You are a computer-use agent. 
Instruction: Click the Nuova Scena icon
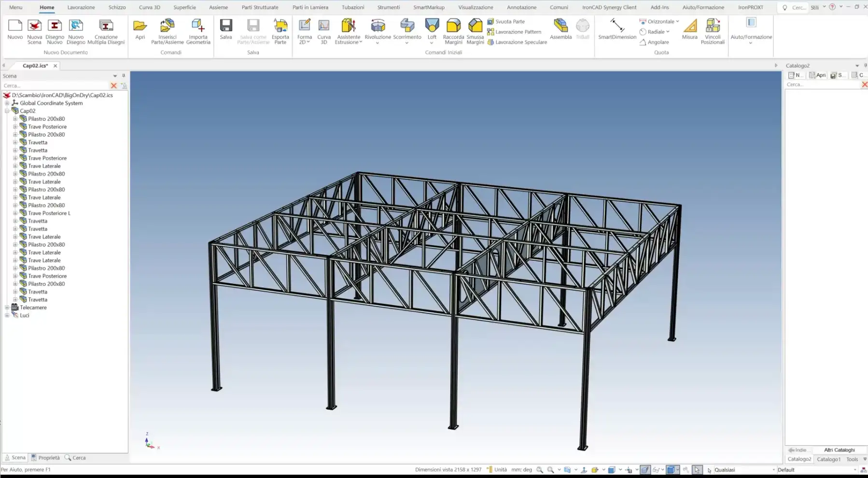coord(34,31)
